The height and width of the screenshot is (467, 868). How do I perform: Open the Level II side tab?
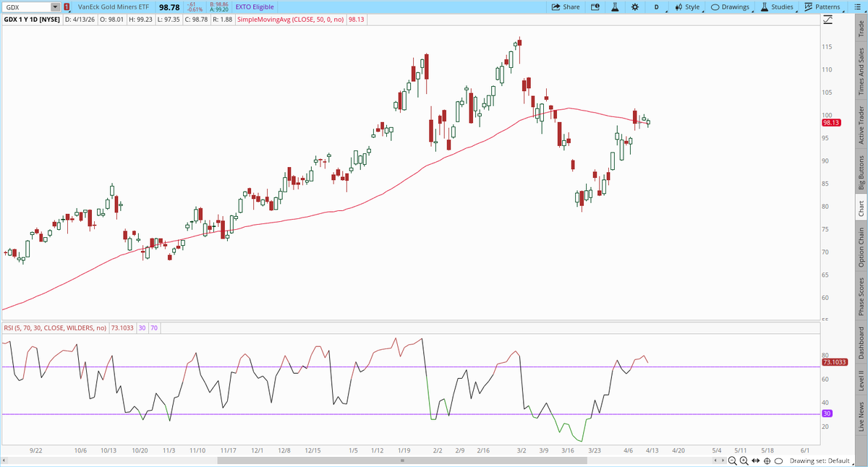[x=861, y=381]
